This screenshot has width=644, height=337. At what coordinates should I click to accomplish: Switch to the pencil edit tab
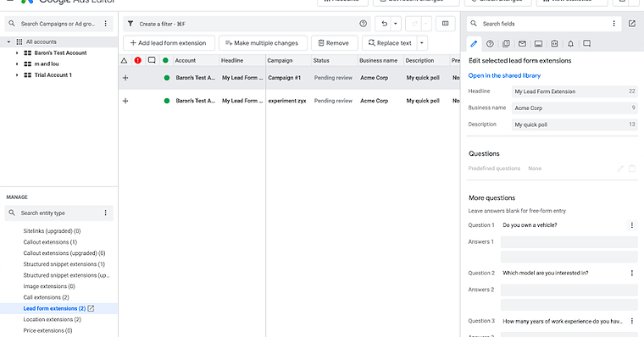coord(474,43)
